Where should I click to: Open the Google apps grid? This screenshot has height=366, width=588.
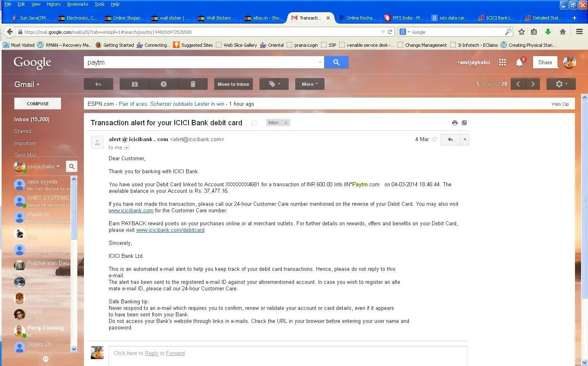[502, 62]
